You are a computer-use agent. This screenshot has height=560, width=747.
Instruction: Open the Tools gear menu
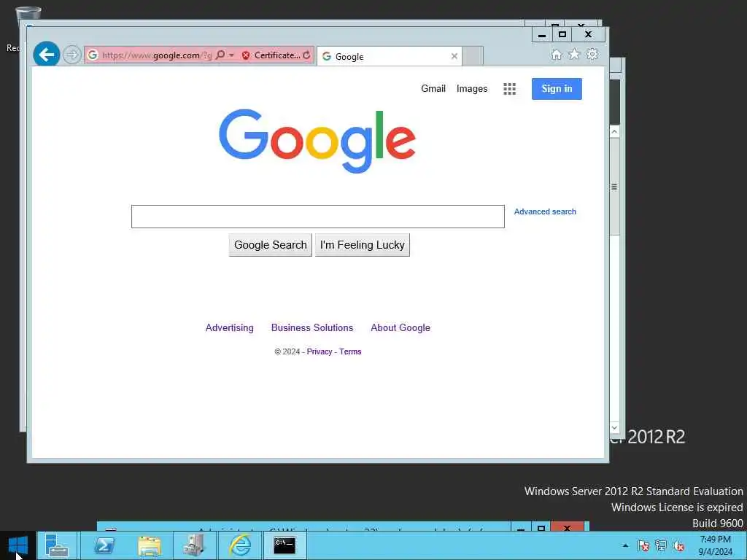(x=592, y=54)
